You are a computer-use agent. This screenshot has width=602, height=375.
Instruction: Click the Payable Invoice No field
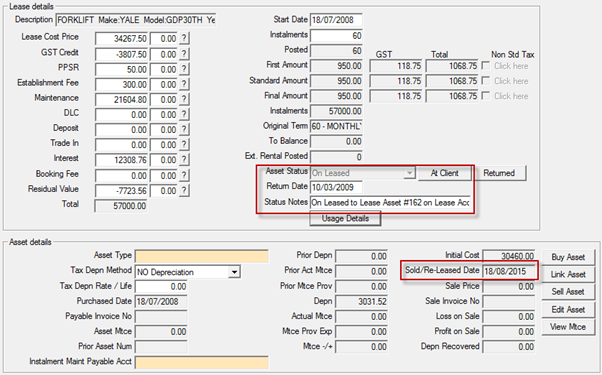161,317
